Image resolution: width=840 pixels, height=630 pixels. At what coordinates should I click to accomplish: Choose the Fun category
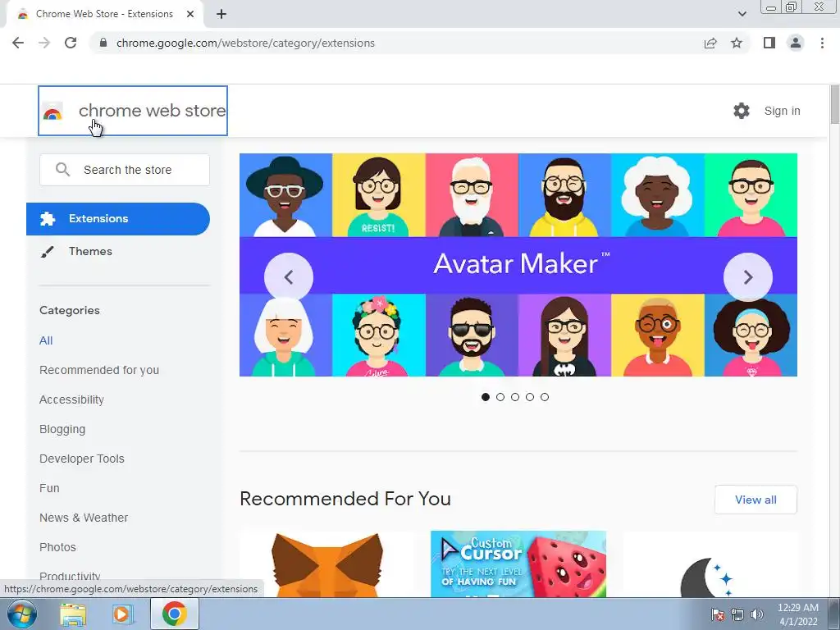click(49, 488)
